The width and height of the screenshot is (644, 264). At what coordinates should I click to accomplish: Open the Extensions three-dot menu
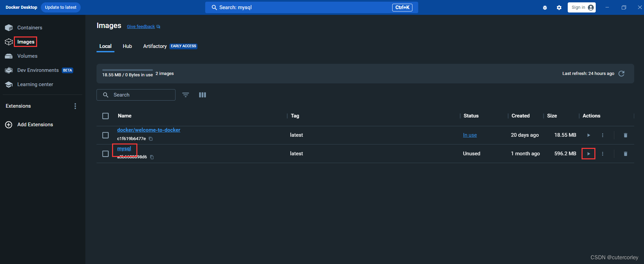pos(75,106)
